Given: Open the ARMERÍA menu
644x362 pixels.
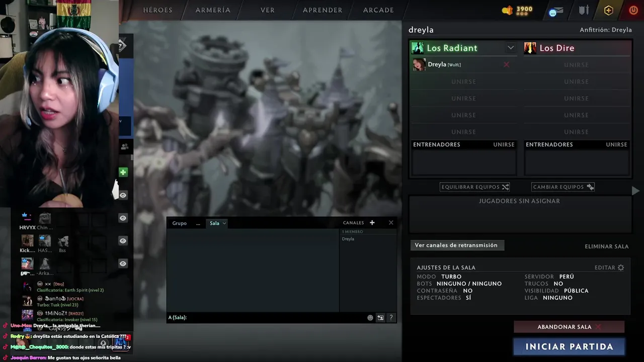Looking at the screenshot, I should [x=213, y=10].
